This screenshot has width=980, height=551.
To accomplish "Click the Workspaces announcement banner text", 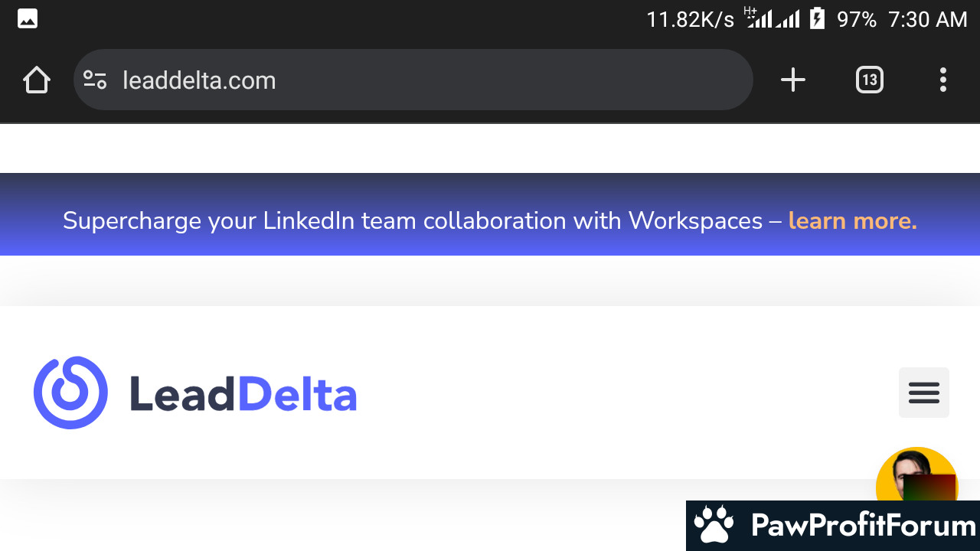I will pyautogui.click(x=413, y=221).
